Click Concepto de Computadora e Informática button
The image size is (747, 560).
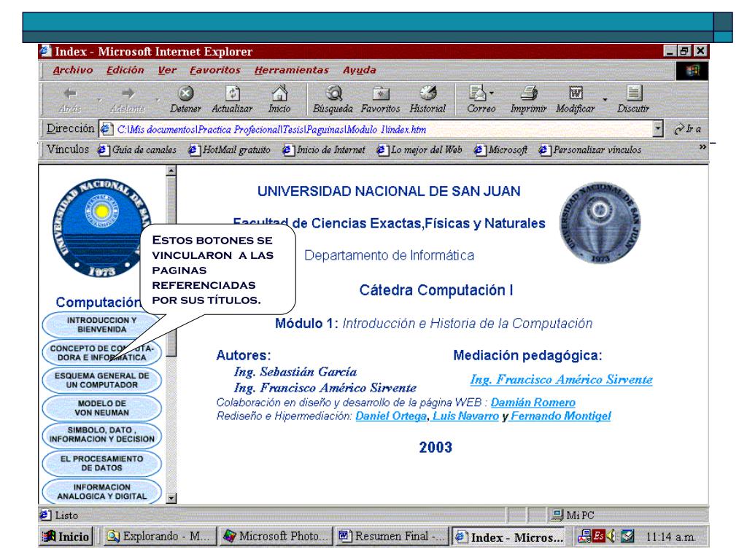pos(101,353)
